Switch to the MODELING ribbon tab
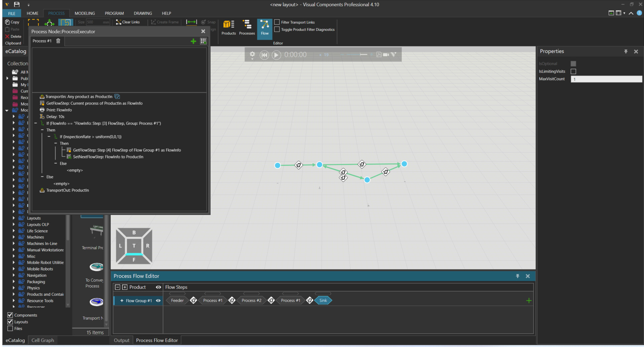The height and width of the screenshot is (347, 644). 85,13
